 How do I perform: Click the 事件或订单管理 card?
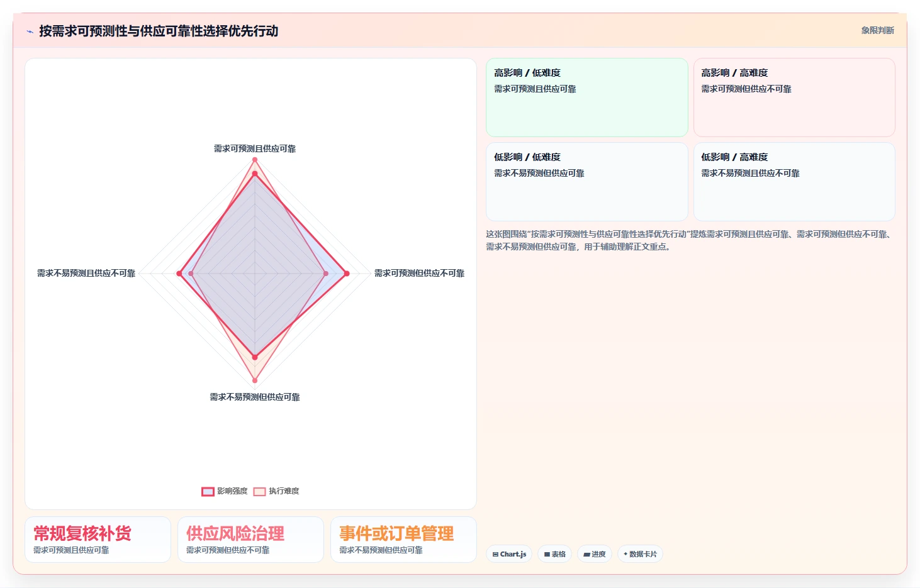(403, 540)
